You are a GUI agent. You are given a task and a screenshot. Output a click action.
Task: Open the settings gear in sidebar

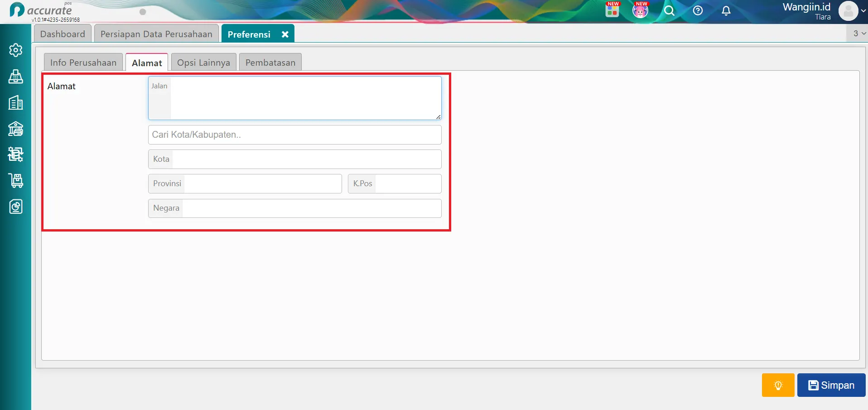tap(16, 50)
